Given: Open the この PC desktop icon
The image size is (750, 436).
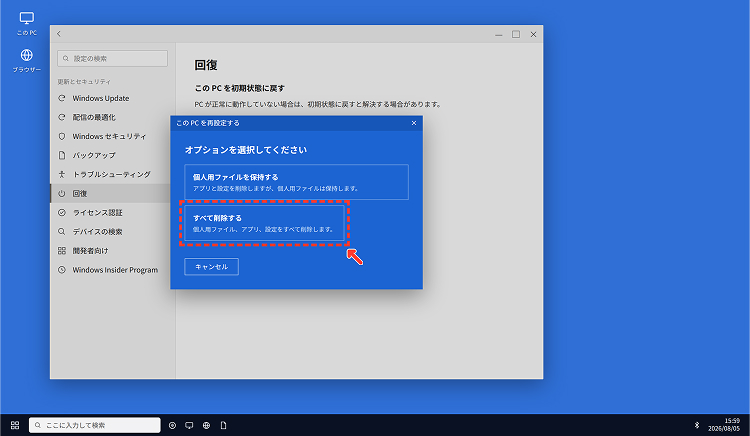Looking at the screenshot, I should click(27, 23).
